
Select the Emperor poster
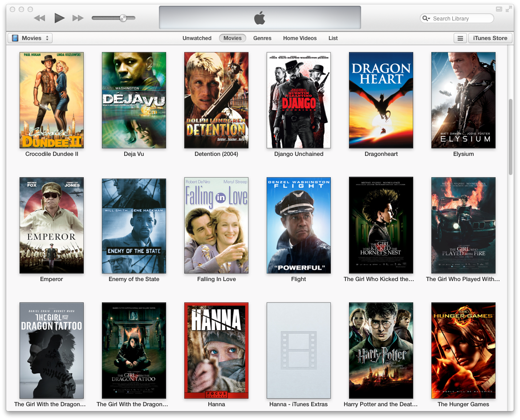pyautogui.click(x=52, y=225)
